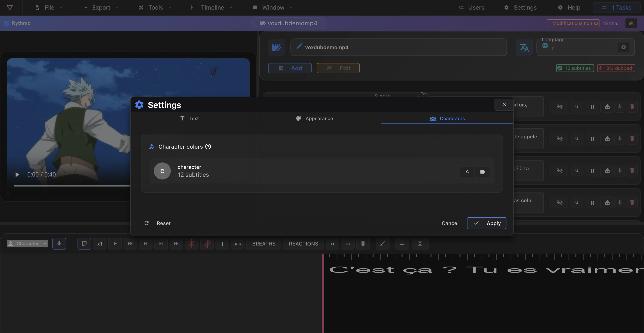Image resolution: width=644 pixels, height=333 pixels.
Task: Click the red asterisk marker icon
Action: click(x=191, y=244)
